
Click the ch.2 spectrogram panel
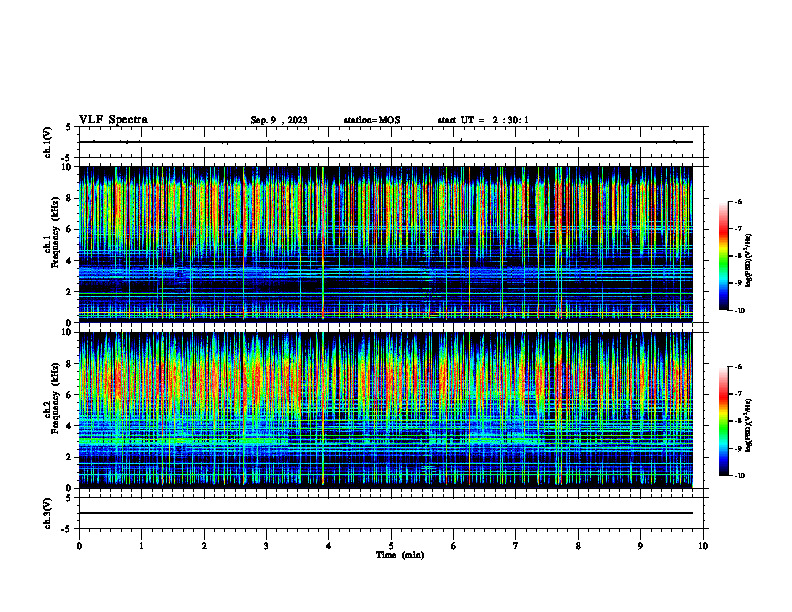[385, 410]
